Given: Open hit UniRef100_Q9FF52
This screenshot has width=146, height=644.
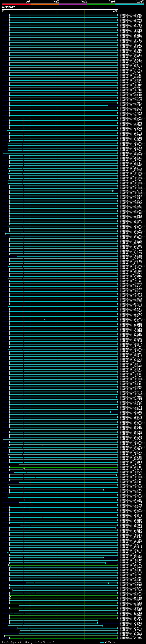Looking at the screenshot, I should click(131, 20).
